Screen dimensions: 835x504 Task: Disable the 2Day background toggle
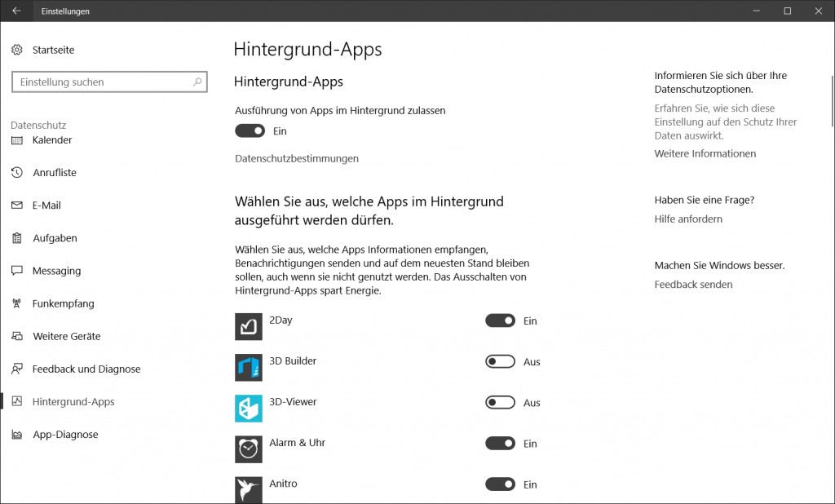click(500, 321)
